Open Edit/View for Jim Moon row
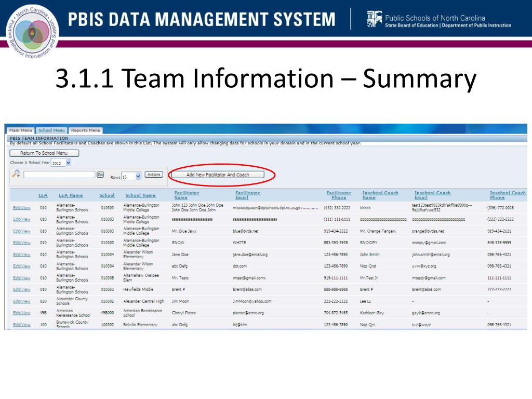 click(22, 301)
